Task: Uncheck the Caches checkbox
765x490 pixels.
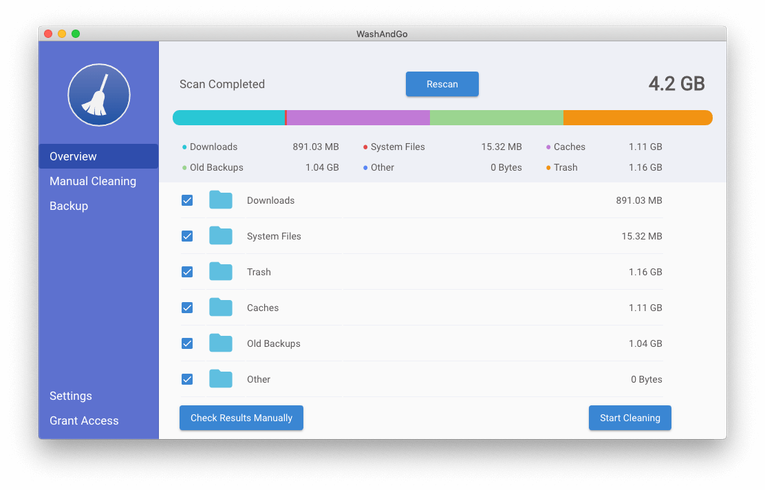Action: (187, 307)
